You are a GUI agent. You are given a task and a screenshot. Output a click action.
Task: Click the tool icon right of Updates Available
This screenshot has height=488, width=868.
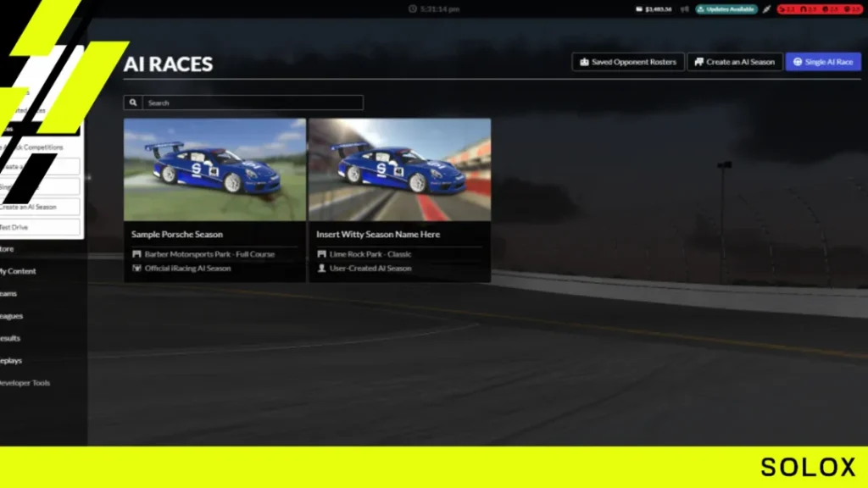(x=766, y=8)
